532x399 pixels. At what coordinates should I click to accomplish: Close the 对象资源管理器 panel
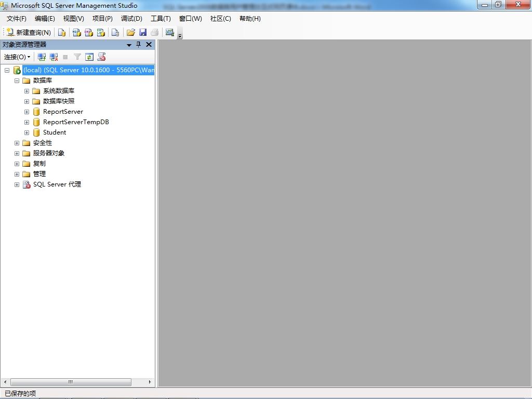(149, 45)
